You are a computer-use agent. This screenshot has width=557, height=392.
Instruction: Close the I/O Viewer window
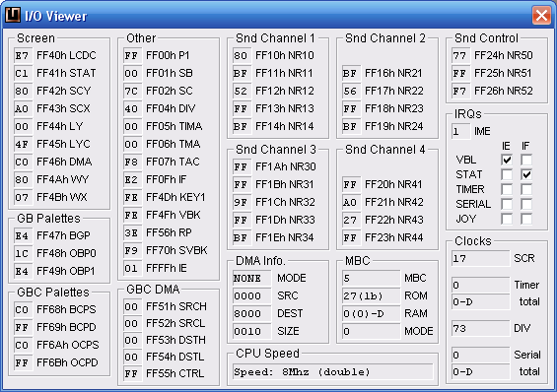pyautogui.click(x=541, y=15)
